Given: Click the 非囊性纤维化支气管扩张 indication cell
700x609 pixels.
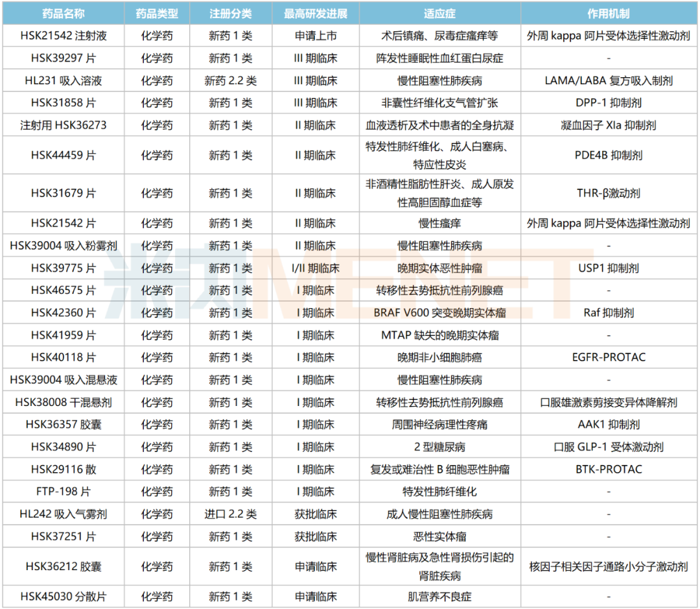Looking at the screenshot, I should [x=439, y=102].
